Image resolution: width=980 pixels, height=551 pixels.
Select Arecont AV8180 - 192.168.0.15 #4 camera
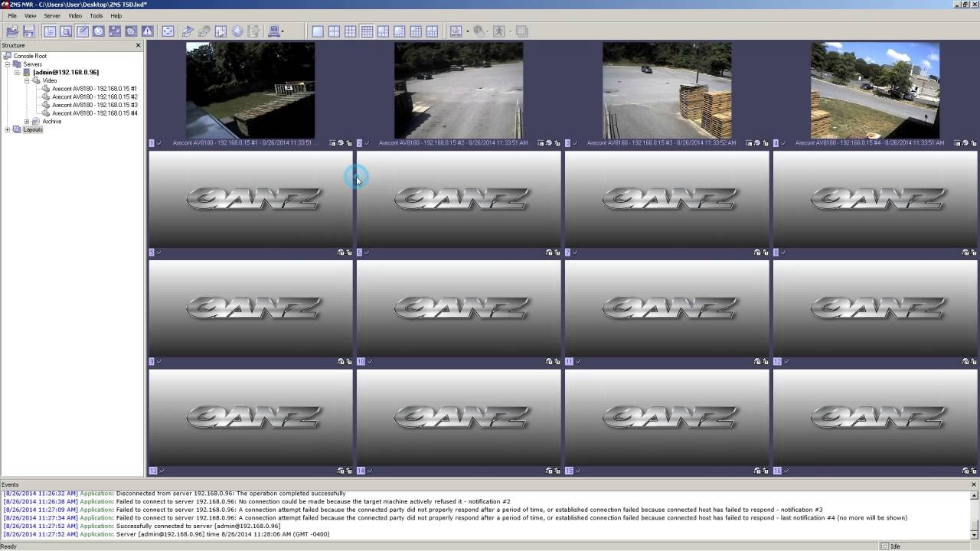point(94,113)
